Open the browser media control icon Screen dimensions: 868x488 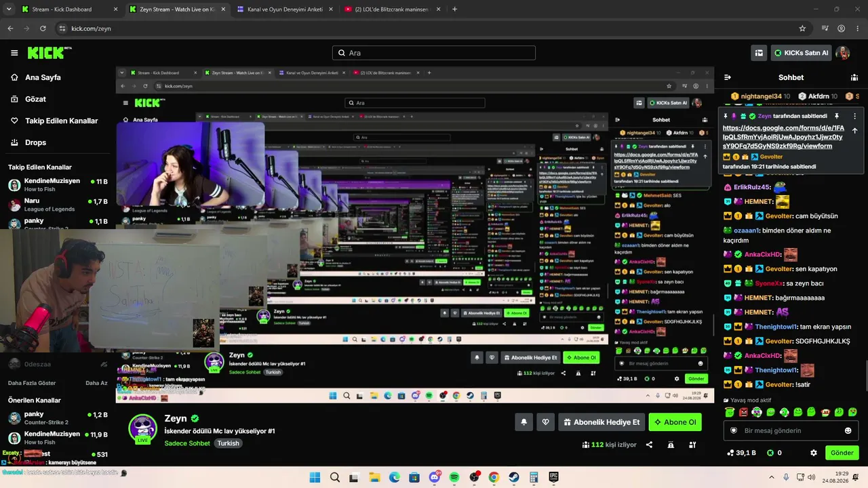[x=825, y=28]
